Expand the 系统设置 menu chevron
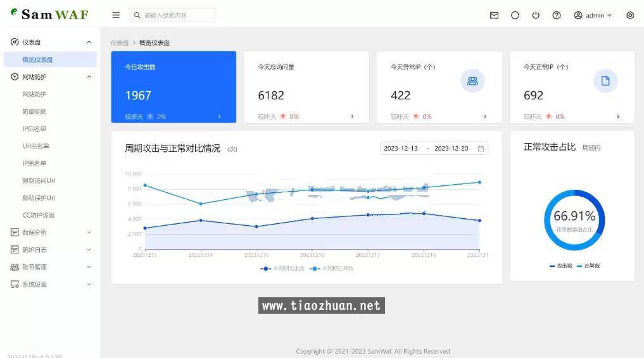The image size is (644, 358). [89, 284]
